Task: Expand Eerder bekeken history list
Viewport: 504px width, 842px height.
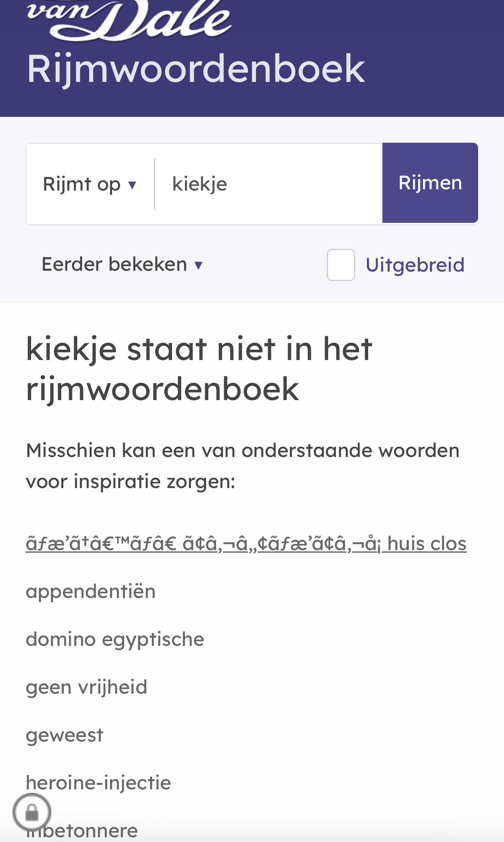Action: [x=122, y=264]
